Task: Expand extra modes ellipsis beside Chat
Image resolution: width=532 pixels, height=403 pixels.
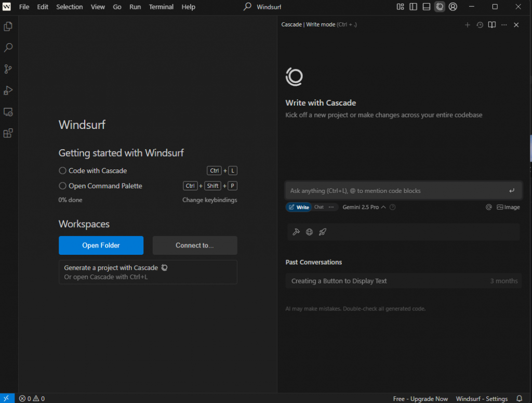Action: click(x=331, y=207)
